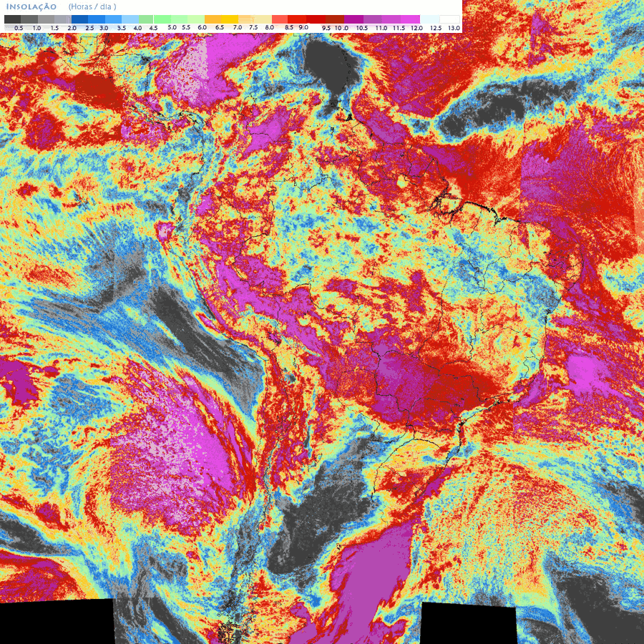Select the 6.0 legend value

[x=202, y=27]
